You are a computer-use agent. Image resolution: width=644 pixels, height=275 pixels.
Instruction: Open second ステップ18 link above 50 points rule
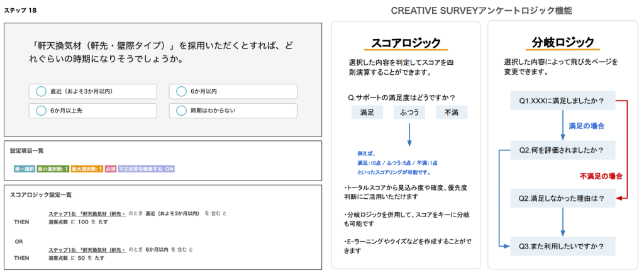87,250
